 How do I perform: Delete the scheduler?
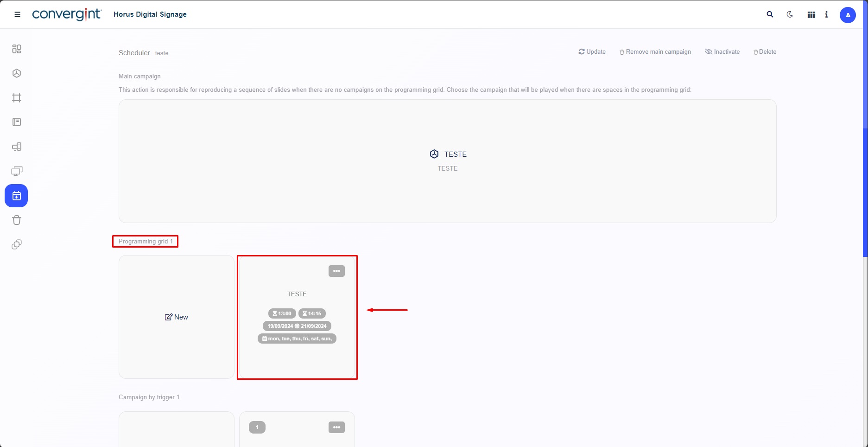pyautogui.click(x=765, y=52)
